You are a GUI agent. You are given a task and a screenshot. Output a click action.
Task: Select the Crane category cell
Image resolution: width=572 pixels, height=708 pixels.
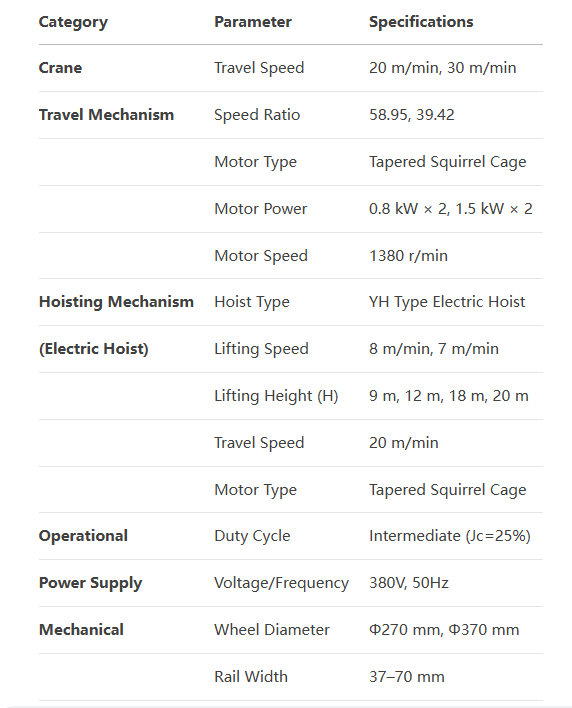(x=60, y=68)
